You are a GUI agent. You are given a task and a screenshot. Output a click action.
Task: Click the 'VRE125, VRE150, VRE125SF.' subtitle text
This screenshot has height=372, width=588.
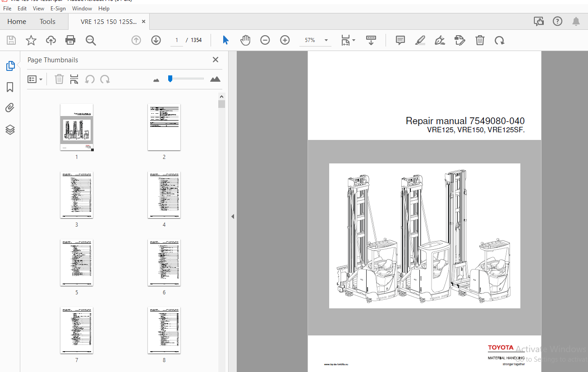tap(476, 130)
